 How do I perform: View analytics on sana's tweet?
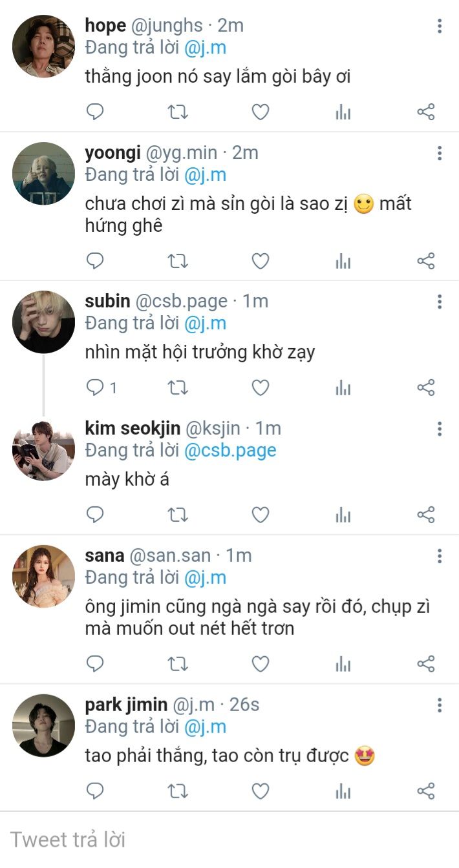tap(343, 663)
